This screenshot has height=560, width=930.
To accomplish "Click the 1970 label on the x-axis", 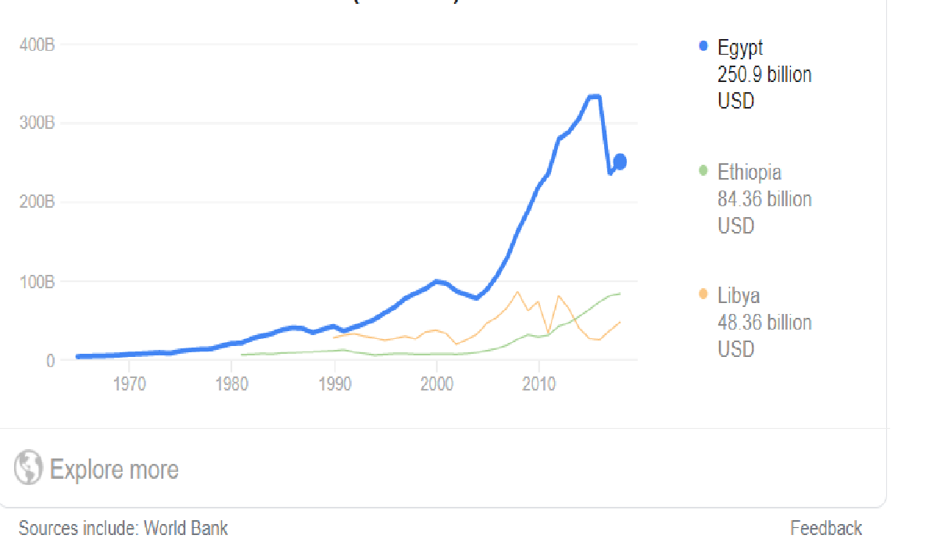I will click(129, 384).
